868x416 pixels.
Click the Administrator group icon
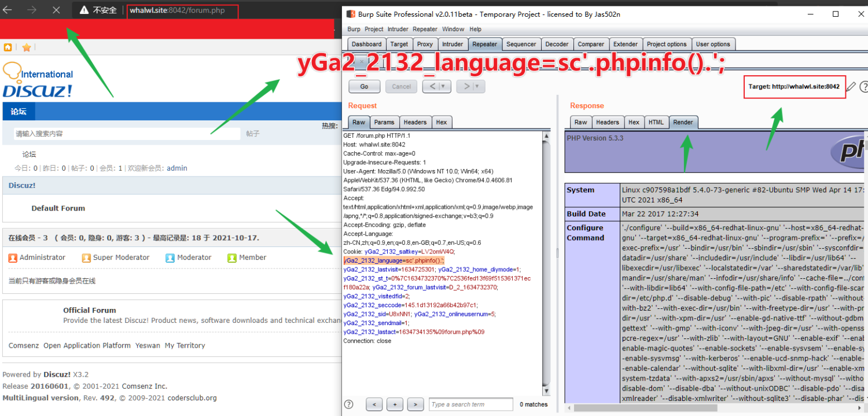[x=13, y=258]
